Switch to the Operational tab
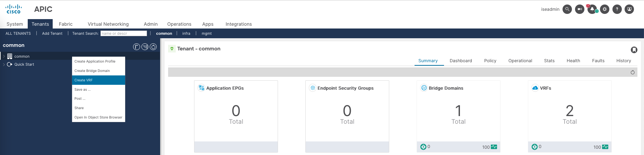Image resolution: width=644 pixels, height=155 pixels. [x=520, y=61]
